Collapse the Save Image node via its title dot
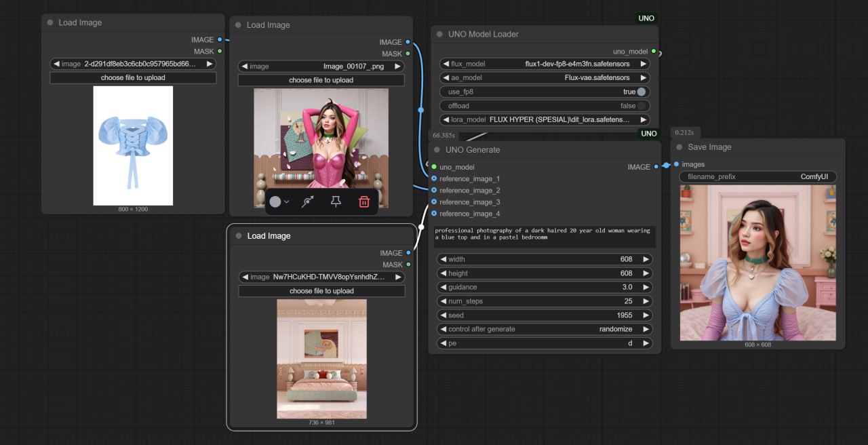This screenshot has width=868, height=445. (681, 147)
